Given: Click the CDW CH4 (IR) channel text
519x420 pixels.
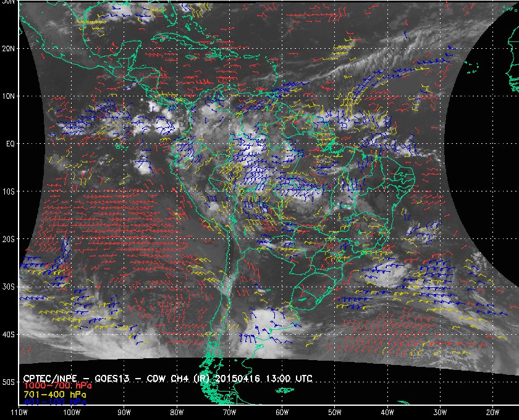Looking at the screenshot, I should 179,378.
